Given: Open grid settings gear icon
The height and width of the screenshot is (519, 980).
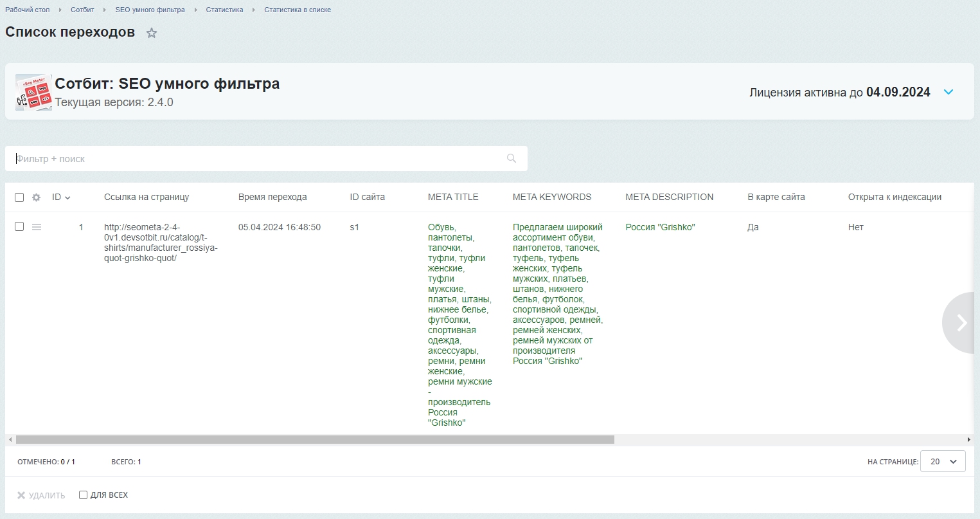Looking at the screenshot, I should pyautogui.click(x=37, y=197).
